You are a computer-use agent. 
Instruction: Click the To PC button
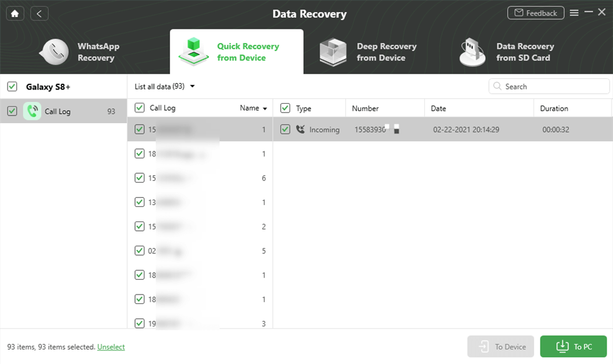[x=573, y=346]
